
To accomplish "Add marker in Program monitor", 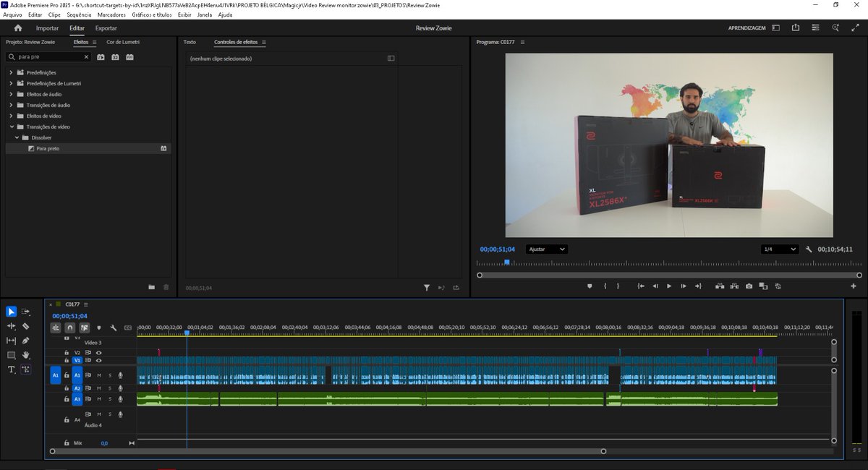I will coord(590,286).
